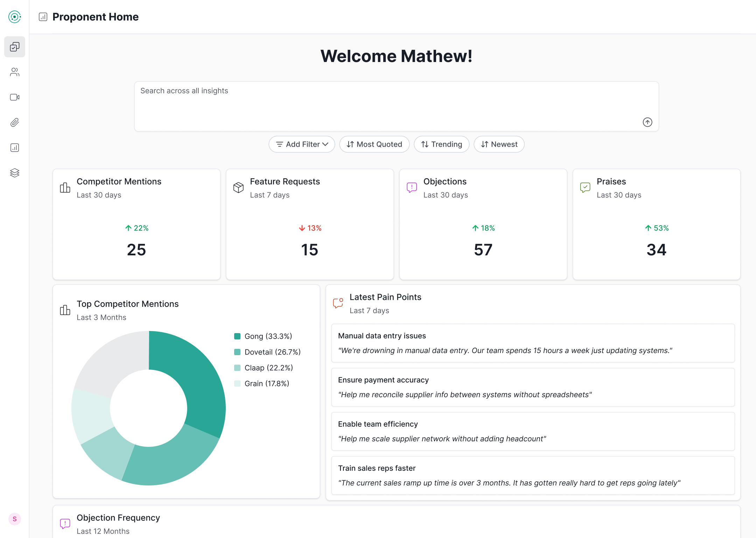This screenshot has width=756, height=538.
Task: Open the Competitor Mentions card
Action: [x=136, y=224]
